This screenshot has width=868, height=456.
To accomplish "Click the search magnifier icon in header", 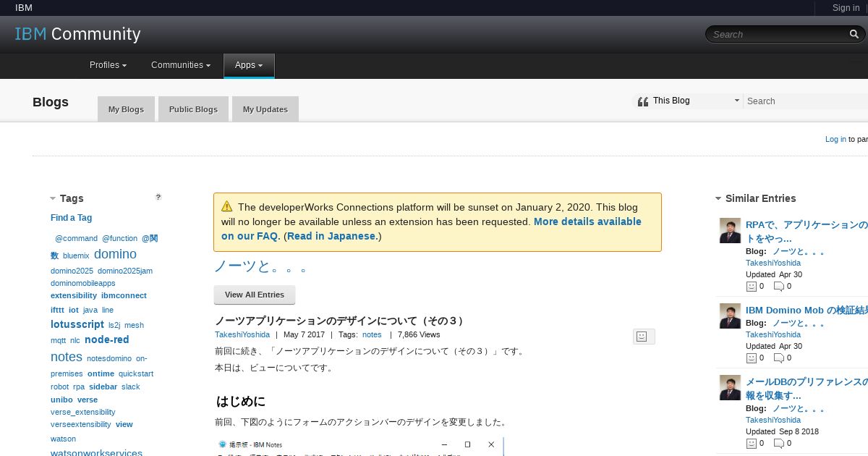I will click(x=854, y=34).
